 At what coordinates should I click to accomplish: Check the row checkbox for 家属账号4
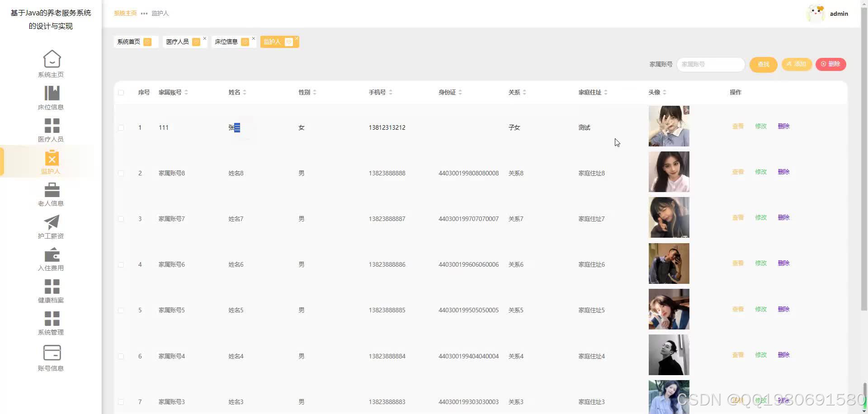[x=121, y=357]
